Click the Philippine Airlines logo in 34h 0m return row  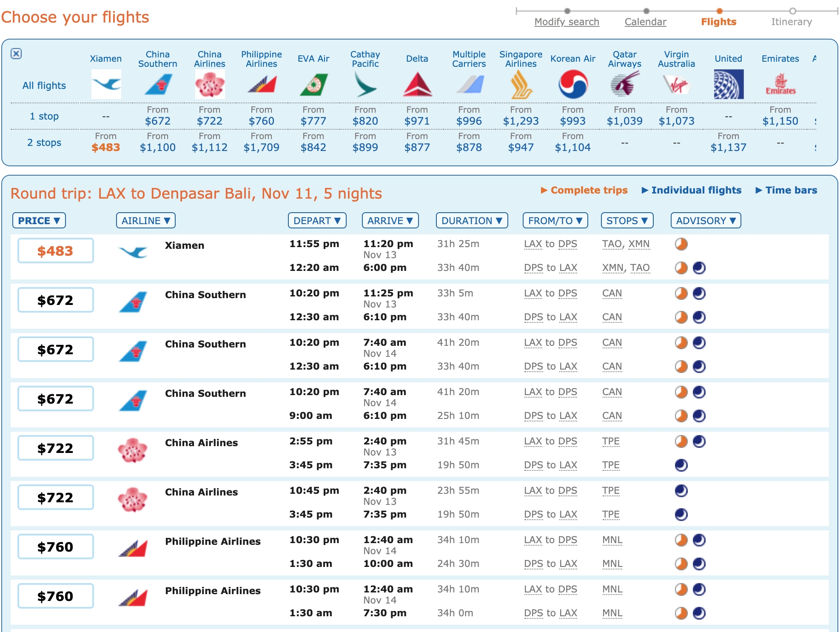[x=133, y=598]
